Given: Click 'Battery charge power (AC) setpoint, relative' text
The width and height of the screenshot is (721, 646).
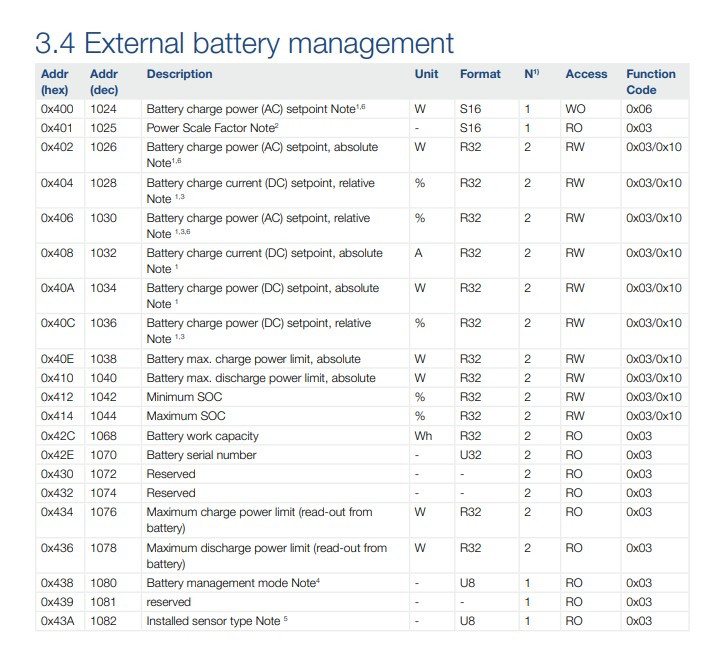Looking at the screenshot, I should click(258, 218).
